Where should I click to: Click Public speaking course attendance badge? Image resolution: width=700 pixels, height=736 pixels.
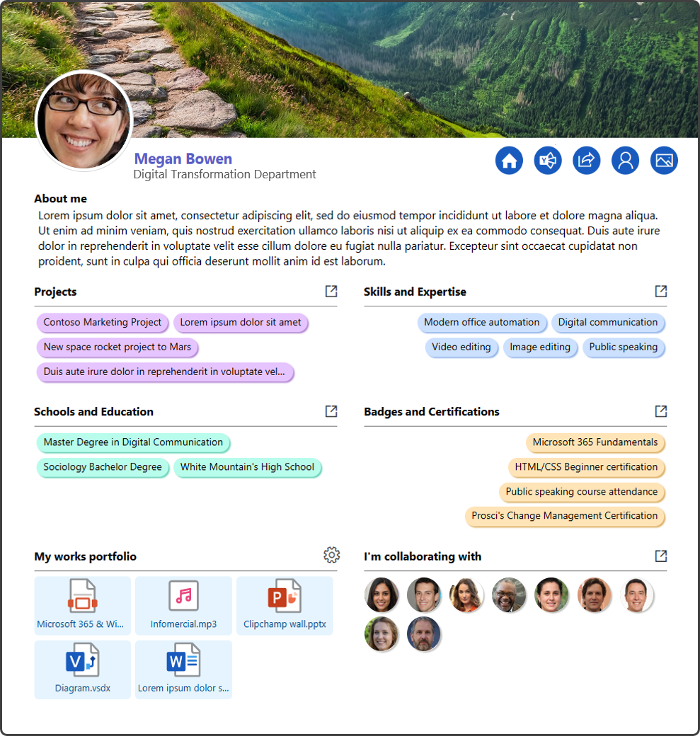tap(582, 492)
